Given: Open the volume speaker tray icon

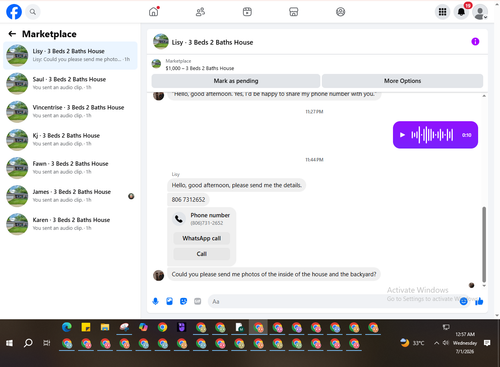Looking at the screenshot, I should coord(445,343).
